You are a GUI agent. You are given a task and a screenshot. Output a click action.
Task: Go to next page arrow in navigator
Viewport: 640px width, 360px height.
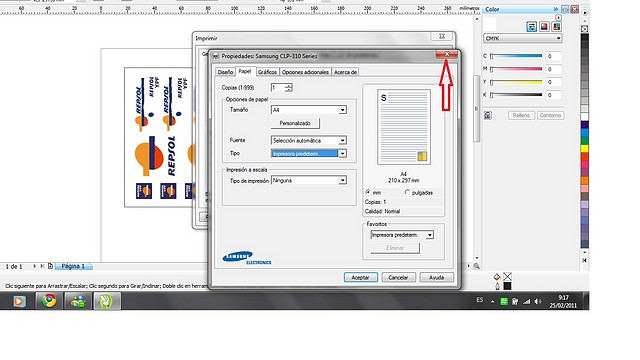pos(34,266)
